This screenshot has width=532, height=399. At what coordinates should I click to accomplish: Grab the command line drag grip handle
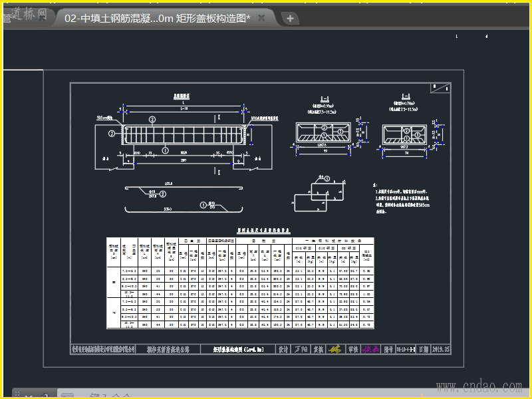pos(17,395)
